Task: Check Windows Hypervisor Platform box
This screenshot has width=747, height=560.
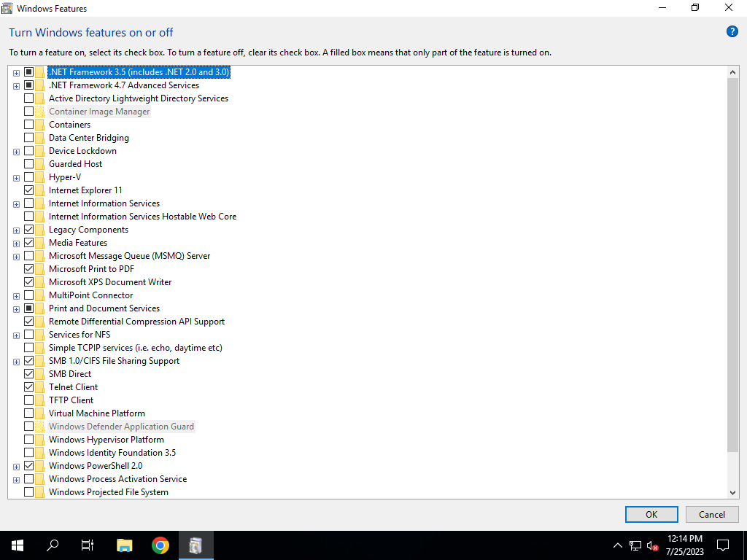Action: [28, 440]
